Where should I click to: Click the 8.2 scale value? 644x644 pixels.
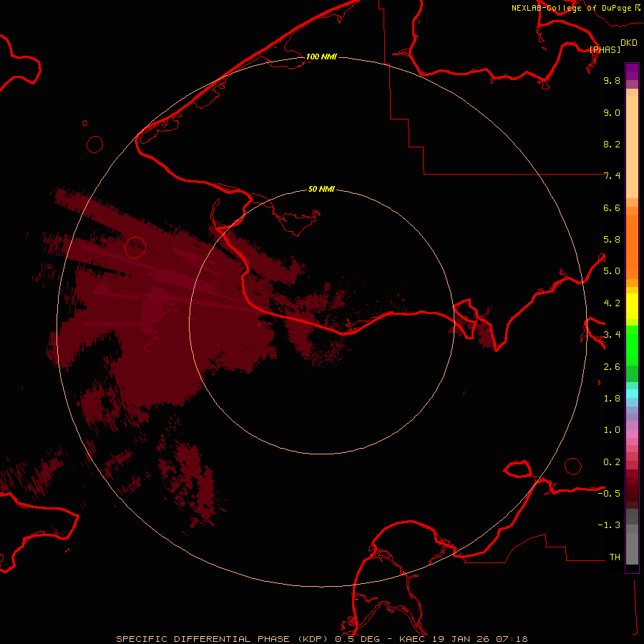(612, 144)
